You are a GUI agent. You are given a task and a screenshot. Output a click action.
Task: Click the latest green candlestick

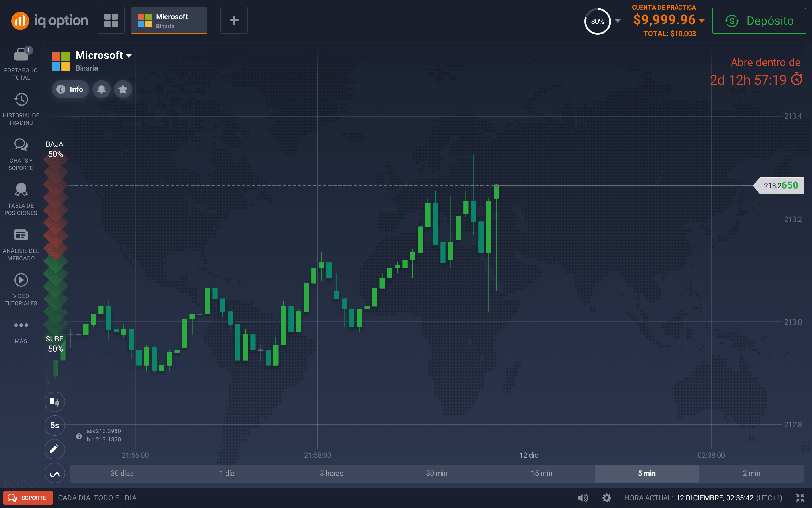point(496,192)
